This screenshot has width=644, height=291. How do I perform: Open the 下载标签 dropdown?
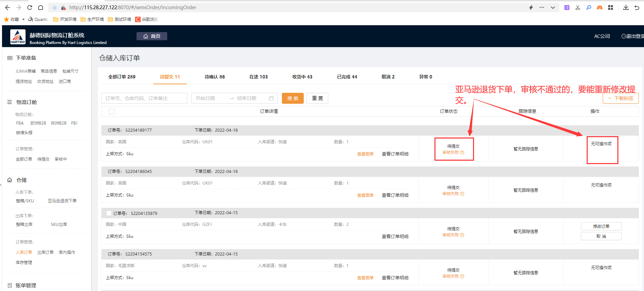(x=620, y=98)
